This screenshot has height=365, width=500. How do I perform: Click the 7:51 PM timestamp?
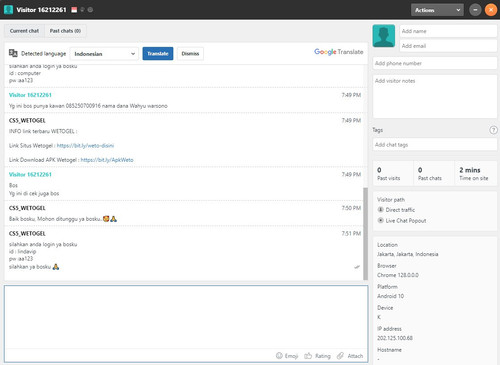pyautogui.click(x=351, y=233)
